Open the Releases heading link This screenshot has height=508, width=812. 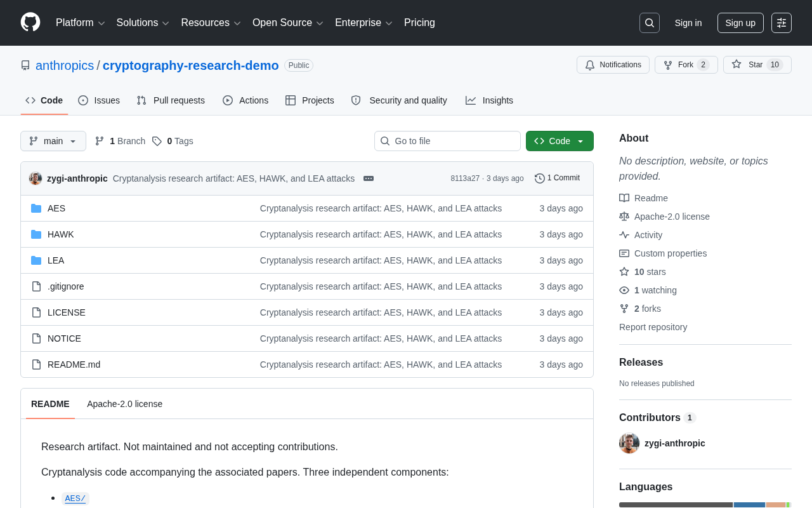(641, 363)
